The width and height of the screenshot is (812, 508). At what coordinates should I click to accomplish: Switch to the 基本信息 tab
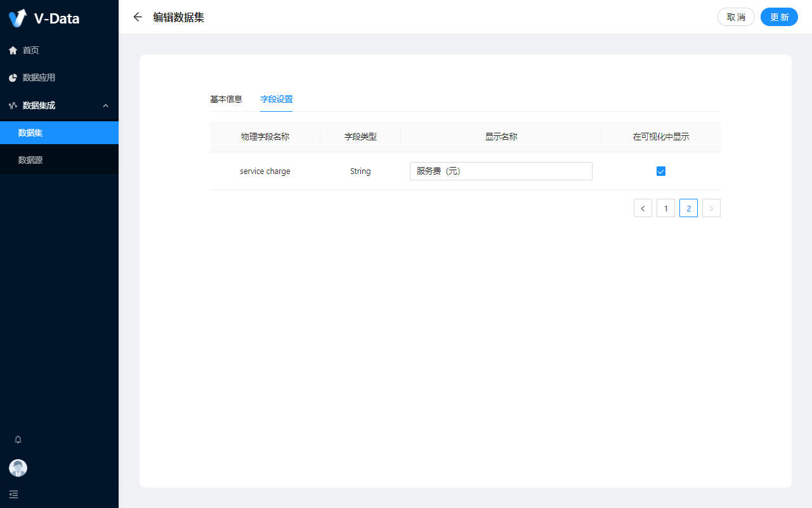pyautogui.click(x=226, y=99)
